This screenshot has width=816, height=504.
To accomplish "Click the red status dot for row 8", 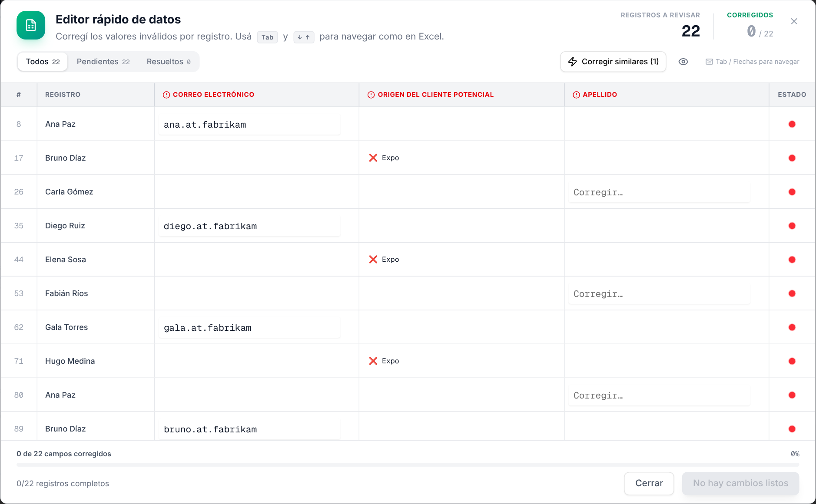I will pyautogui.click(x=792, y=124).
